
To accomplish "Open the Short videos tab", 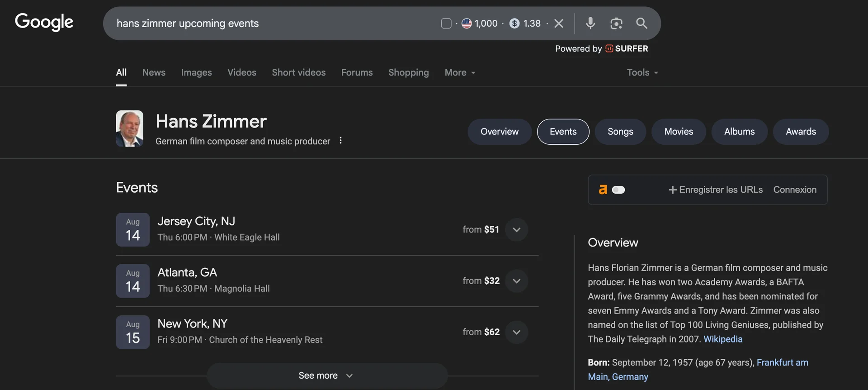I will tap(299, 72).
